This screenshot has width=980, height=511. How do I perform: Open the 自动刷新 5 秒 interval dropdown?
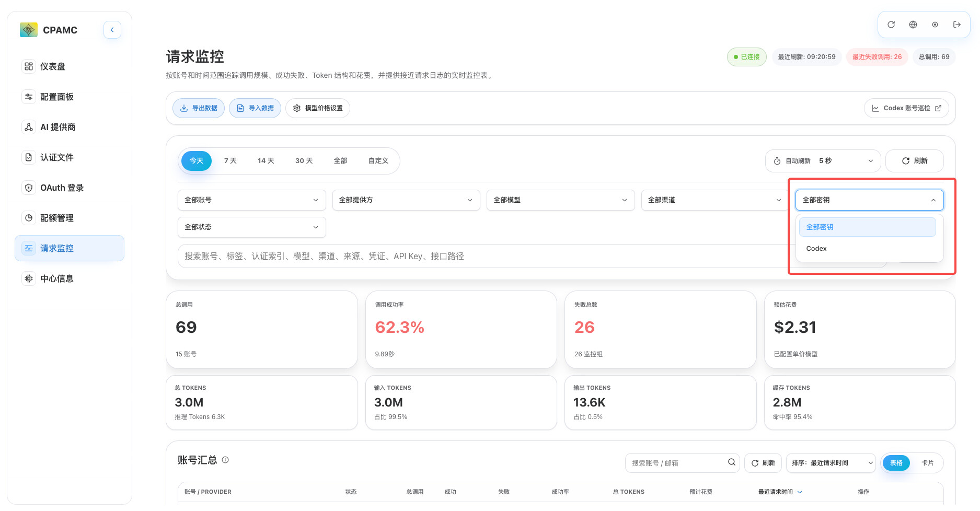click(x=823, y=161)
